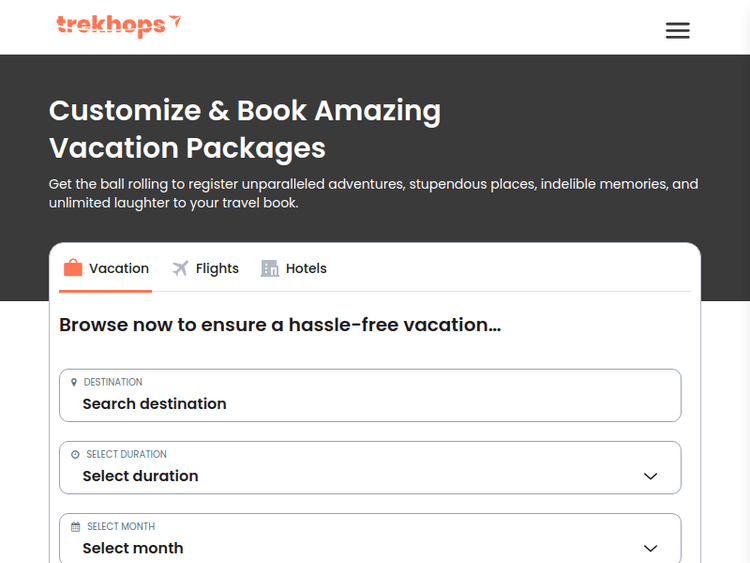Click the paper plane icon in the logo
This screenshot has width=750, height=563.
click(176, 21)
